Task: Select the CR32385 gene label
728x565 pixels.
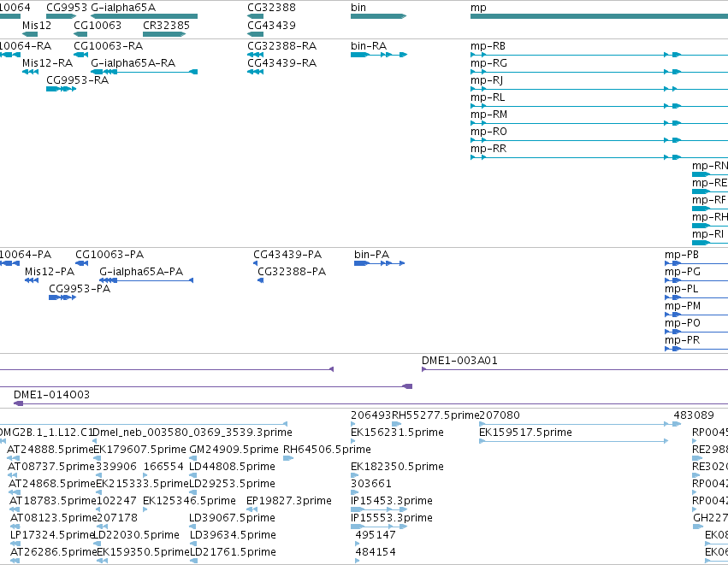Action: click(x=166, y=25)
